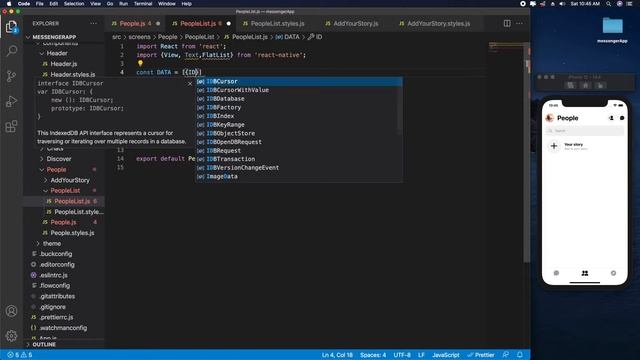
Task: Open the notifications bell in status bar
Action: [520, 355]
